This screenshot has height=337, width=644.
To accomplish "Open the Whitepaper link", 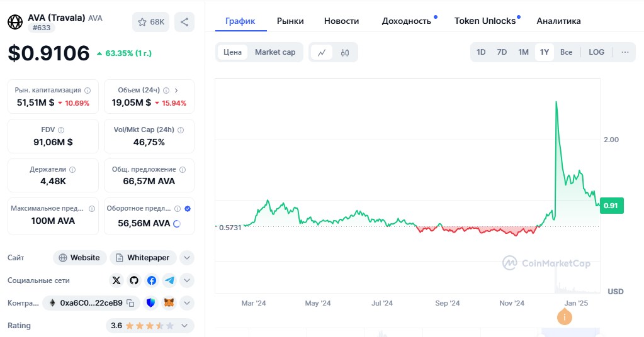I will click(143, 258).
